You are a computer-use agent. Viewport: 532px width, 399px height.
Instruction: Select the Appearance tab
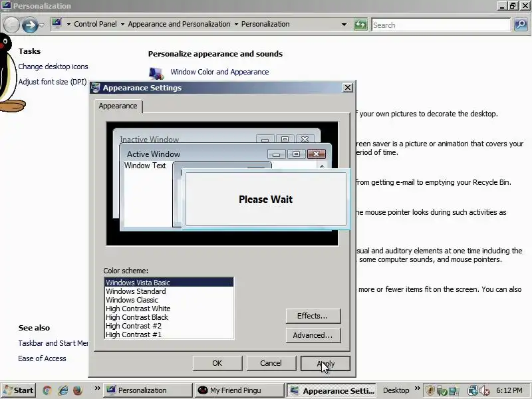coord(118,106)
